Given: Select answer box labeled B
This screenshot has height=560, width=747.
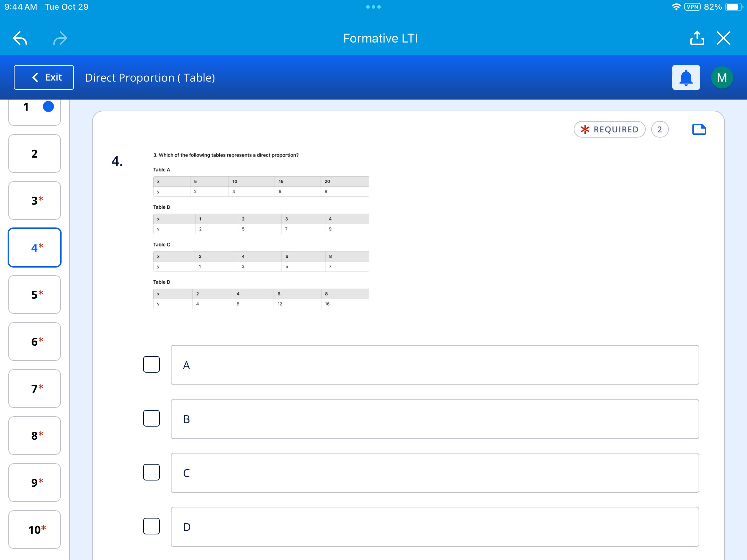Looking at the screenshot, I should [435, 419].
